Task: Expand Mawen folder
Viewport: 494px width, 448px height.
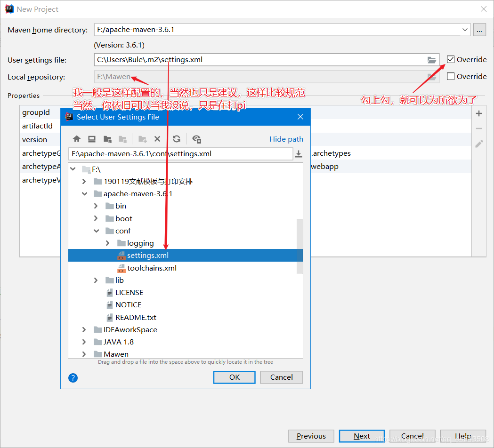Action: 84,354
